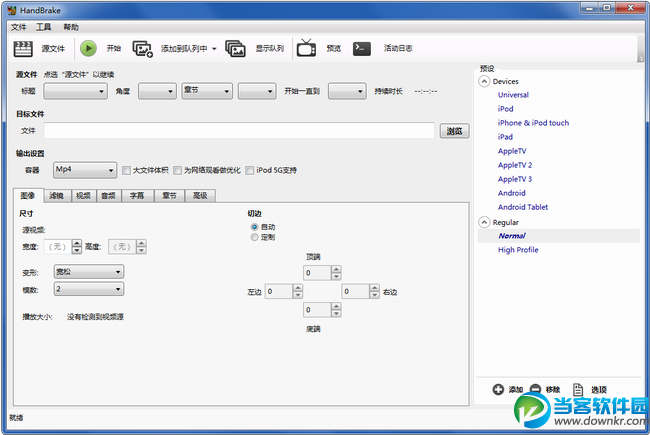Switch to the 视频 tab

click(x=83, y=196)
